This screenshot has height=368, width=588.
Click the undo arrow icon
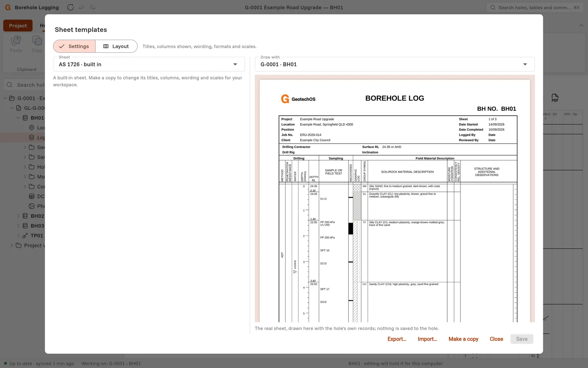82,7
